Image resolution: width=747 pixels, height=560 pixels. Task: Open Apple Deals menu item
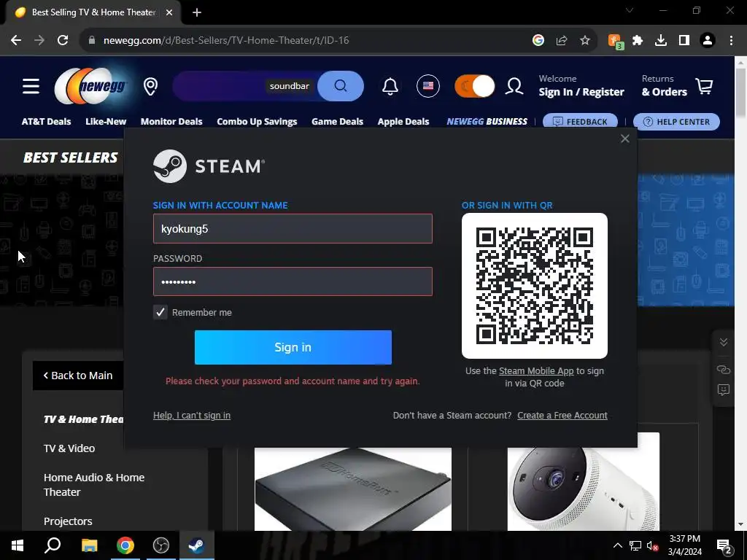tap(403, 122)
